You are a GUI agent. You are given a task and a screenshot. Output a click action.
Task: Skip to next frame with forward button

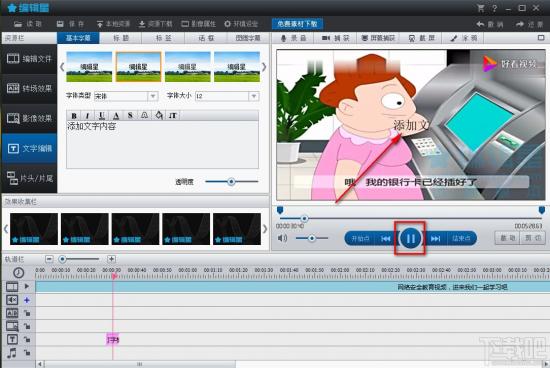435,239
